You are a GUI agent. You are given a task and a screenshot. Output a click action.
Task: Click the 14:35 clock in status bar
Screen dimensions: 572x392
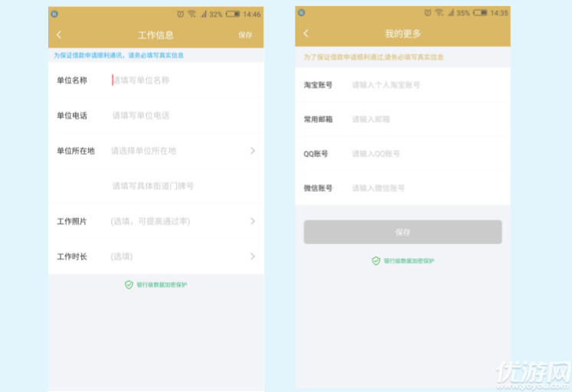[499, 13]
